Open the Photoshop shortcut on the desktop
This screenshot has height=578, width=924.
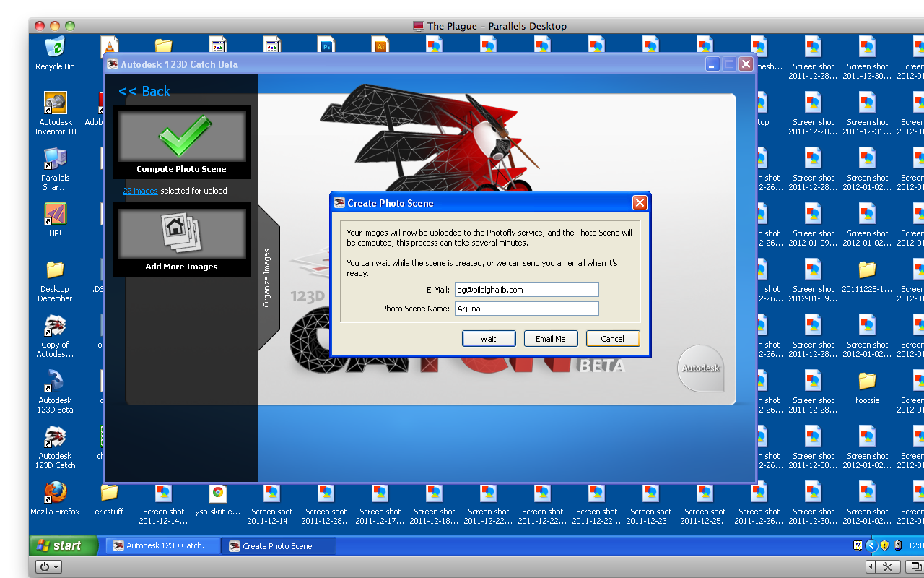click(326, 45)
